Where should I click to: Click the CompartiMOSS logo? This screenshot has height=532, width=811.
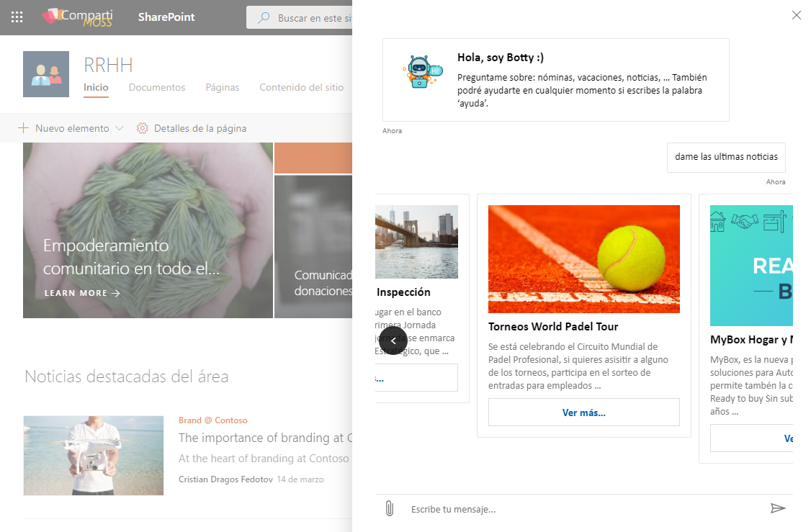[x=77, y=17]
